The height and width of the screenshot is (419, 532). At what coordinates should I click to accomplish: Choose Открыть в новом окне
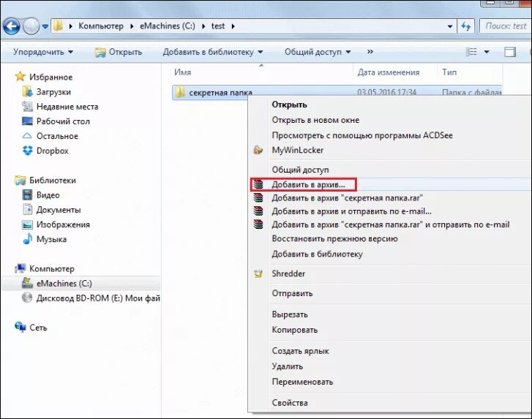(315, 120)
